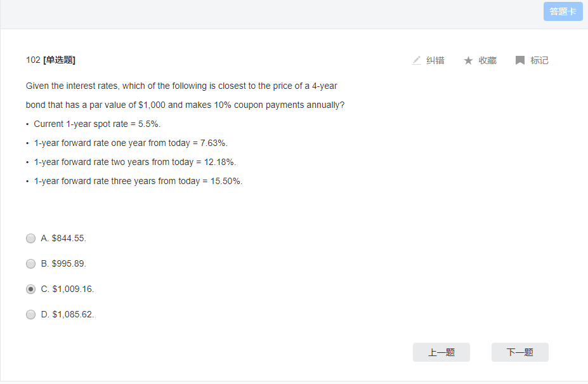
Task: Select radio button for option A
Action: [x=30, y=239]
